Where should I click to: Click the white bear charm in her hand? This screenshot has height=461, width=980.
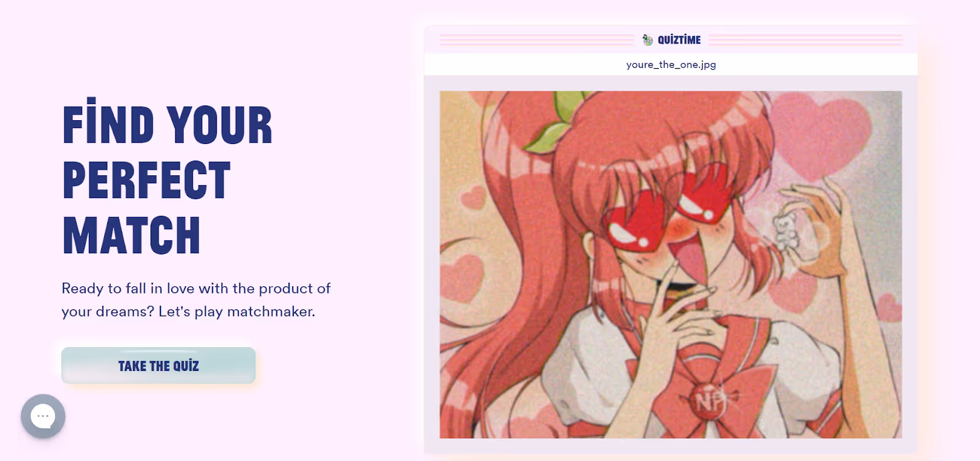pos(785,230)
